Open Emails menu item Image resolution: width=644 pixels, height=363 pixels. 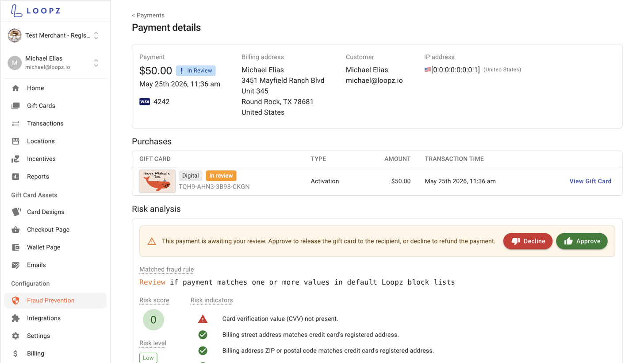click(x=55, y=265)
